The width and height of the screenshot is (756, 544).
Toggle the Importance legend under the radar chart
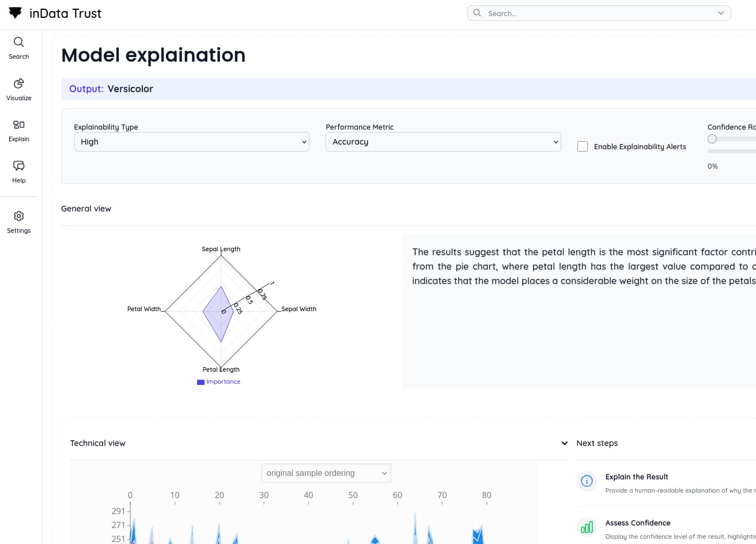[218, 381]
